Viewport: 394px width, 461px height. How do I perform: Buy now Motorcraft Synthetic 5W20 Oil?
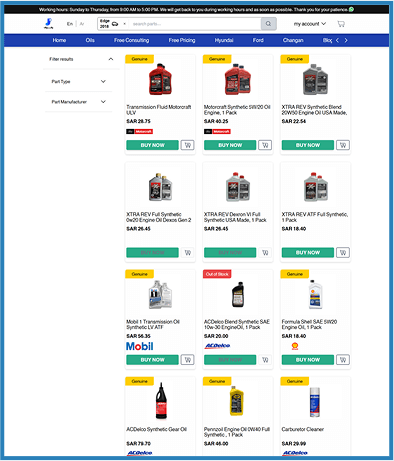tap(230, 145)
